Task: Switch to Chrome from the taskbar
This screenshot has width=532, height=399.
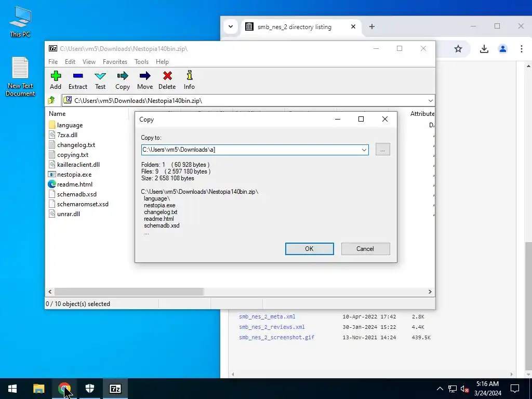Action: coord(64,389)
